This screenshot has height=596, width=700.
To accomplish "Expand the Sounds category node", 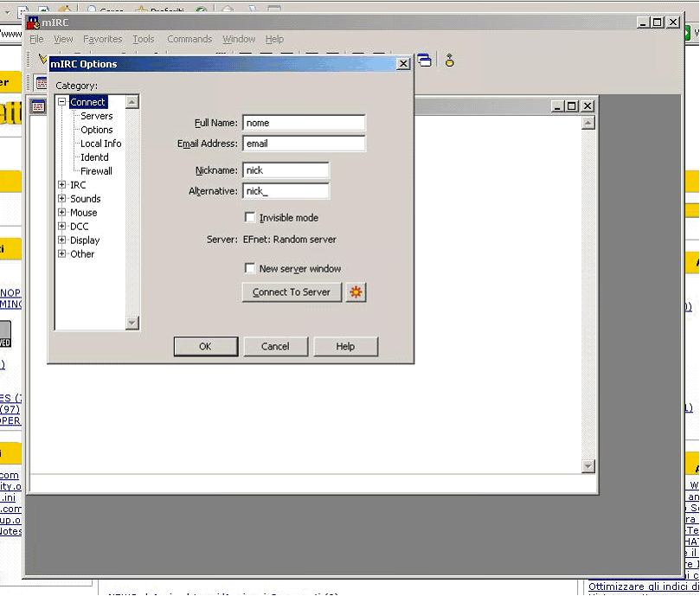I will pyautogui.click(x=62, y=199).
